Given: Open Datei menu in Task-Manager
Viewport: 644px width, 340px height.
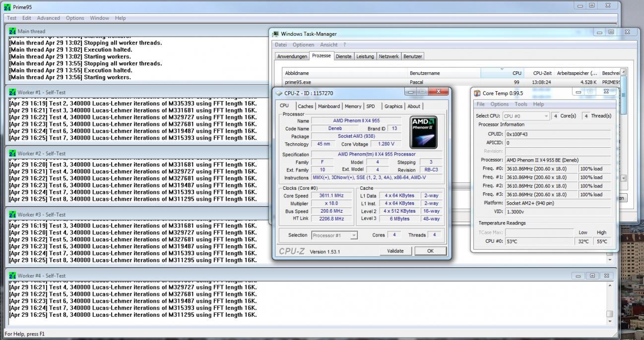Looking at the screenshot, I should coord(281,45).
